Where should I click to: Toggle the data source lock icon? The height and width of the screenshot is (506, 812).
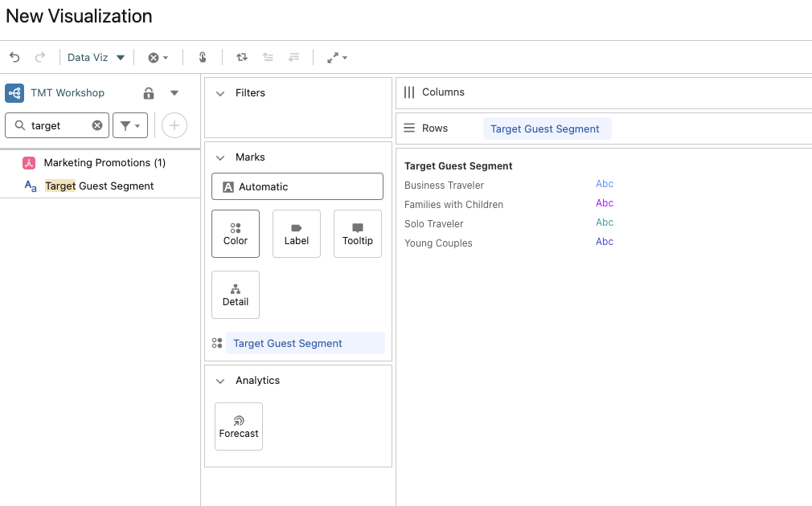pos(149,93)
